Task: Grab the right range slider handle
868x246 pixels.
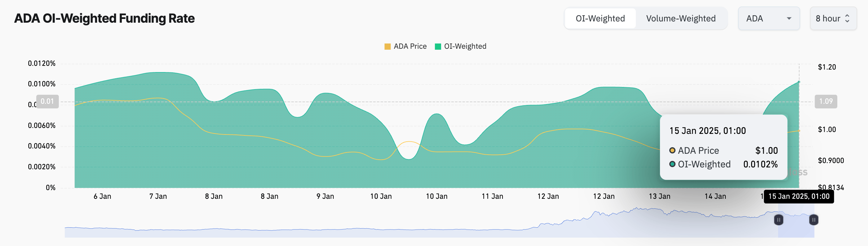Action: 813,220
